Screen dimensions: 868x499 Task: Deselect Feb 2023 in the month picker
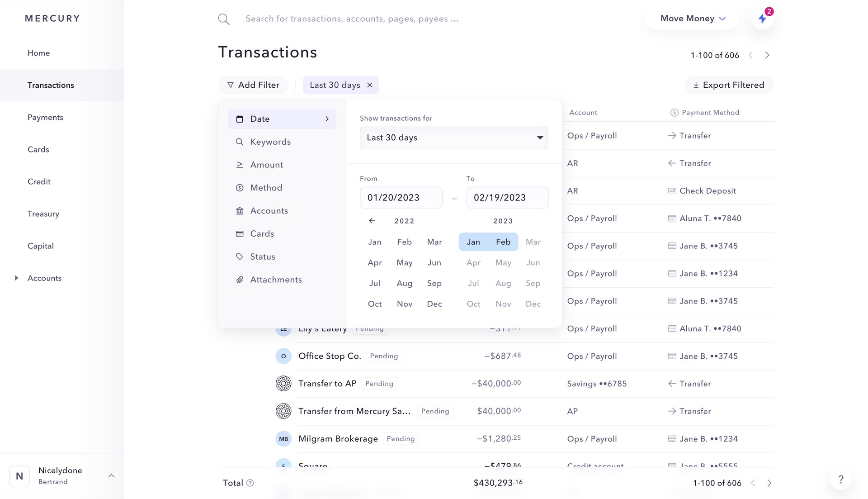pos(503,242)
